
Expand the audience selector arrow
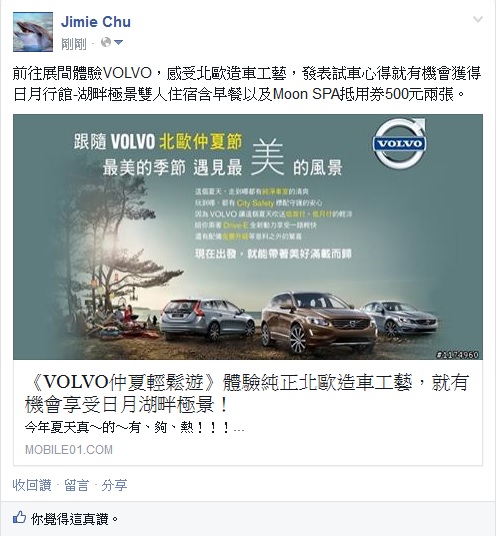coord(118,43)
